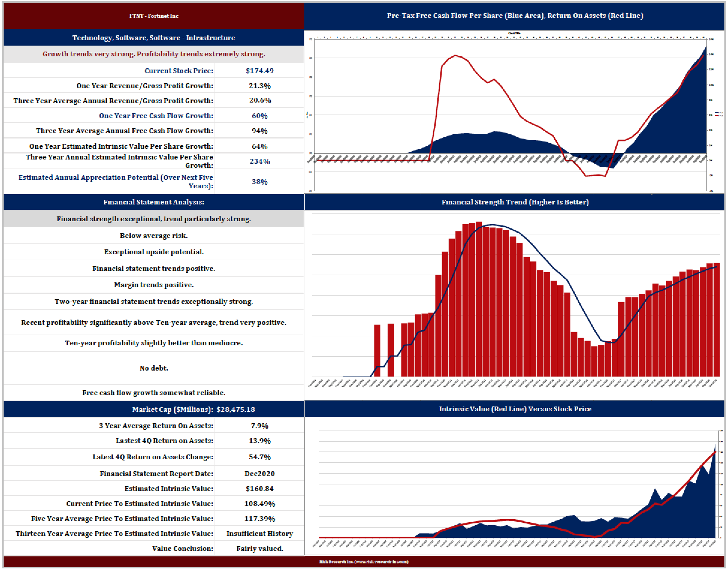Viewport: 728px width, 569px height.
Task: Select the Fairly valued conclusion
Action: [x=260, y=549]
